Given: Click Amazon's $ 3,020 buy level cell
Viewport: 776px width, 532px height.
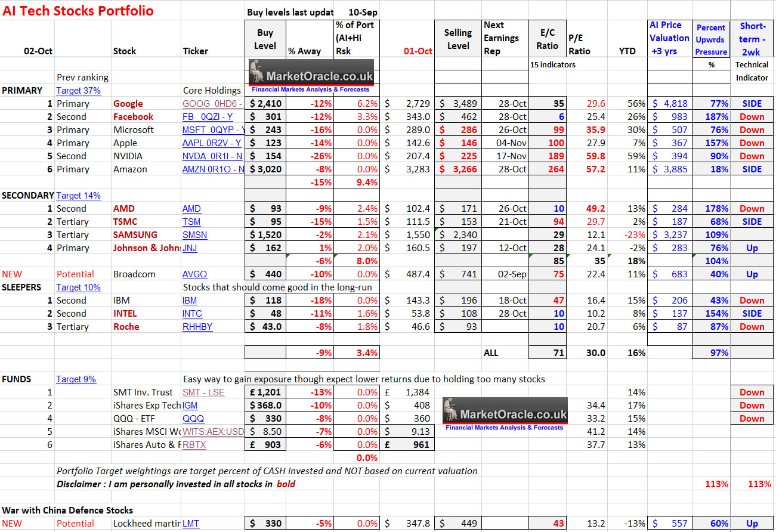Looking at the screenshot, I should click(x=265, y=169).
